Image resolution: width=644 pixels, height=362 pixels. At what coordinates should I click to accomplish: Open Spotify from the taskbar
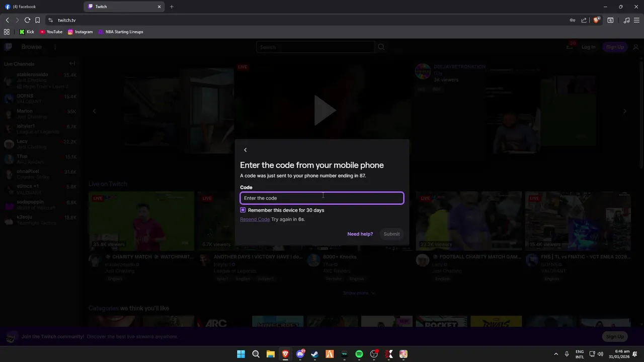(x=359, y=354)
